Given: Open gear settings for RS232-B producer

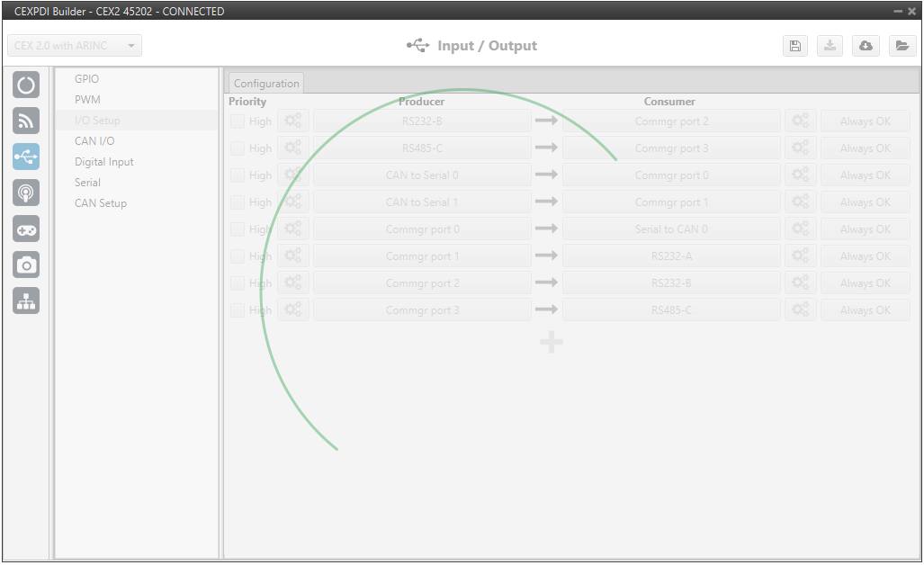Looking at the screenshot, I should pos(293,121).
